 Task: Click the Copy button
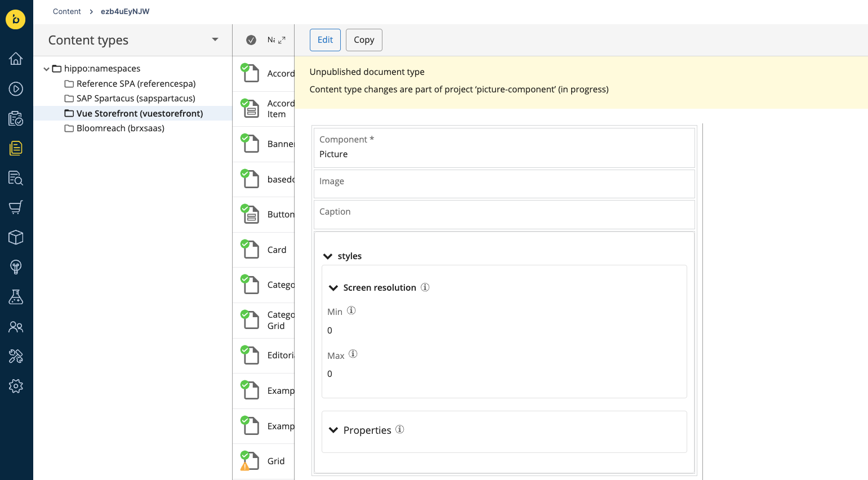[364, 40]
